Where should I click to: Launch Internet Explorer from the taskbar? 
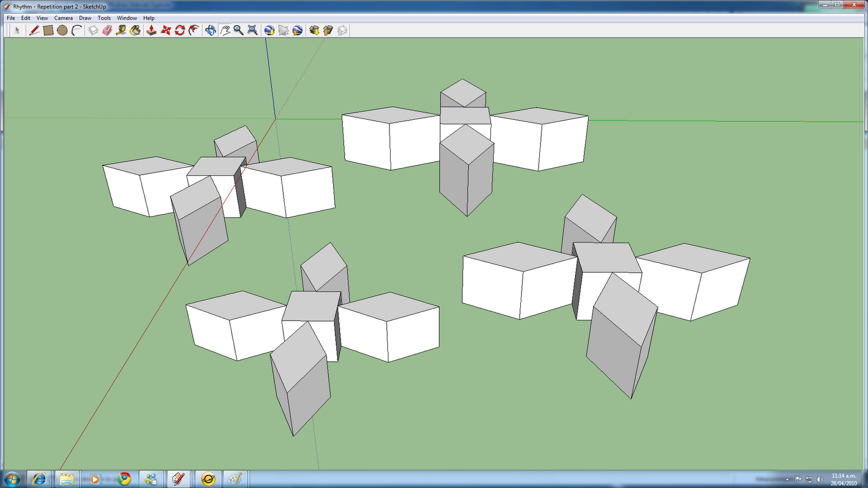click(40, 479)
